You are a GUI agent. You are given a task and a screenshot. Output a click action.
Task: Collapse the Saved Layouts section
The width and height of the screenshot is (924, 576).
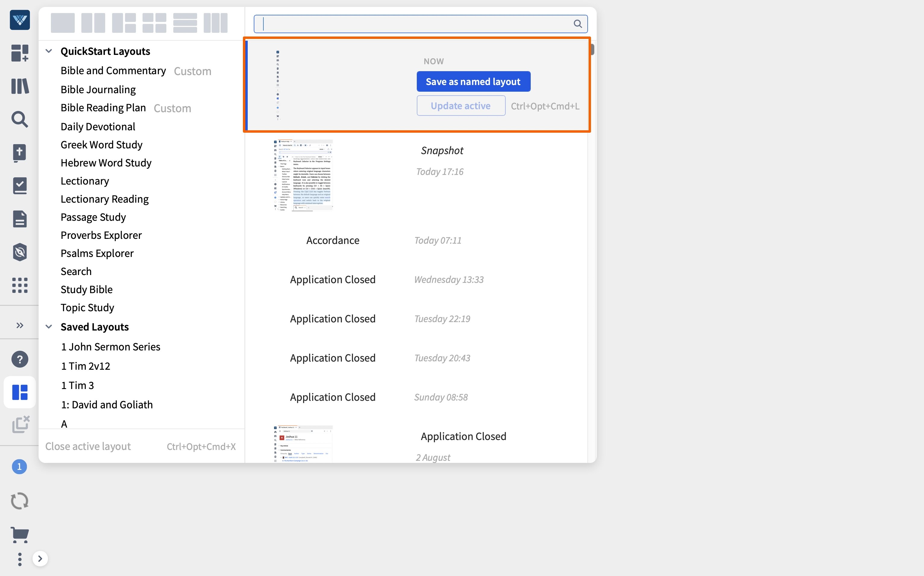pos(49,327)
